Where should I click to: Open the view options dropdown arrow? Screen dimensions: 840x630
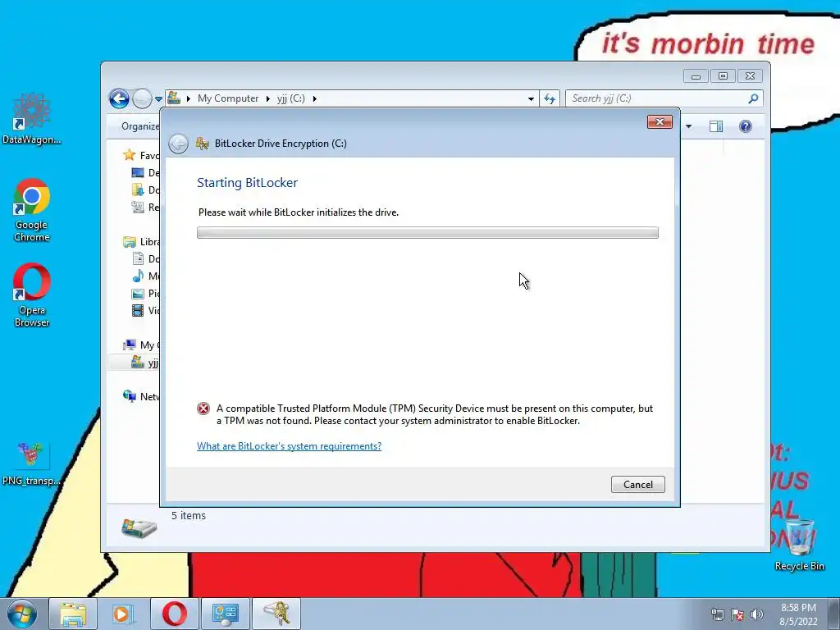689,126
